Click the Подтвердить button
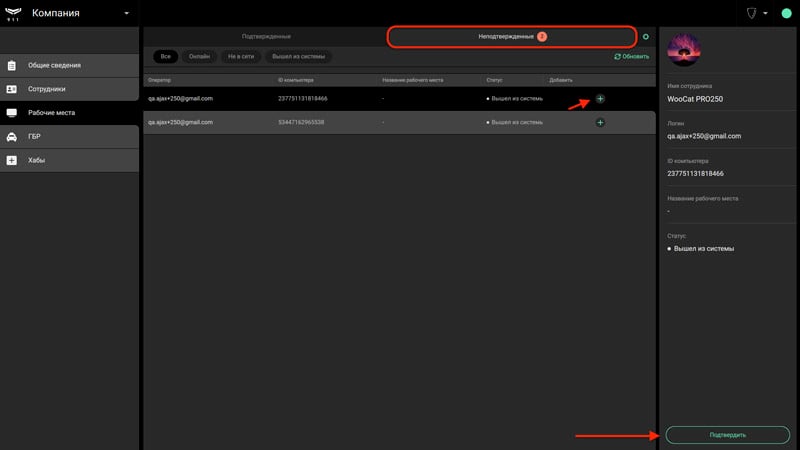The height and width of the screenshot is (450, 800). click(x=728, y=435)
